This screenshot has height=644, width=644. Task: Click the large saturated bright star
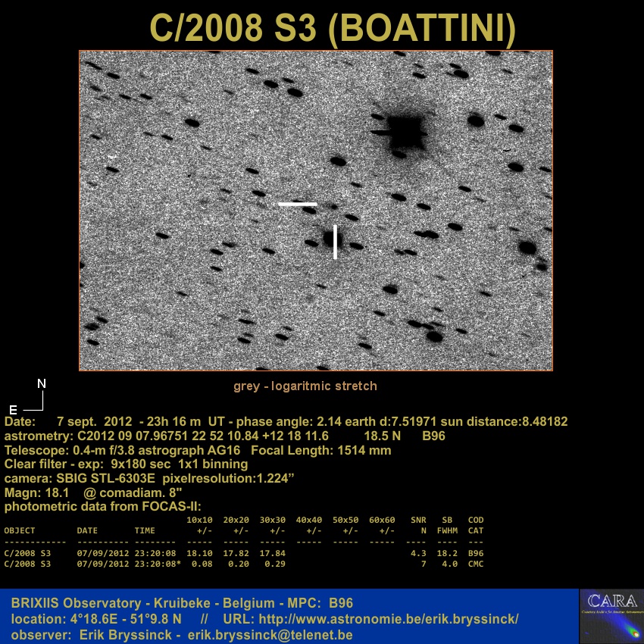click(x=404, y=132)
